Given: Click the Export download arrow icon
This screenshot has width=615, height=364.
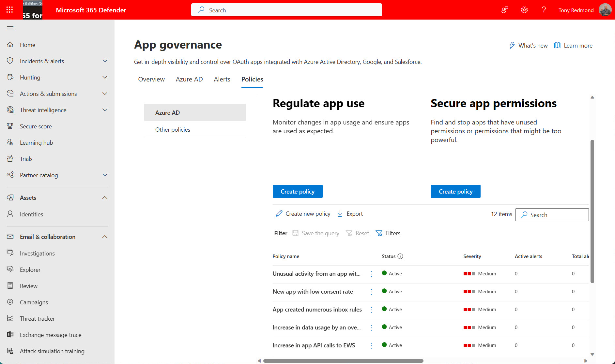Looking at the screenshot, I should pyautogui.click(x=340, y=214).
